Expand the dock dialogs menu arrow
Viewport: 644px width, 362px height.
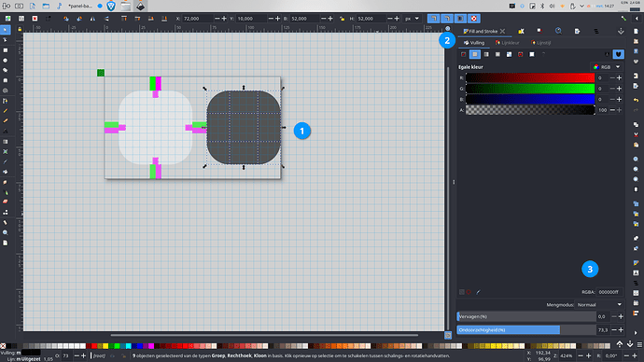621,31
